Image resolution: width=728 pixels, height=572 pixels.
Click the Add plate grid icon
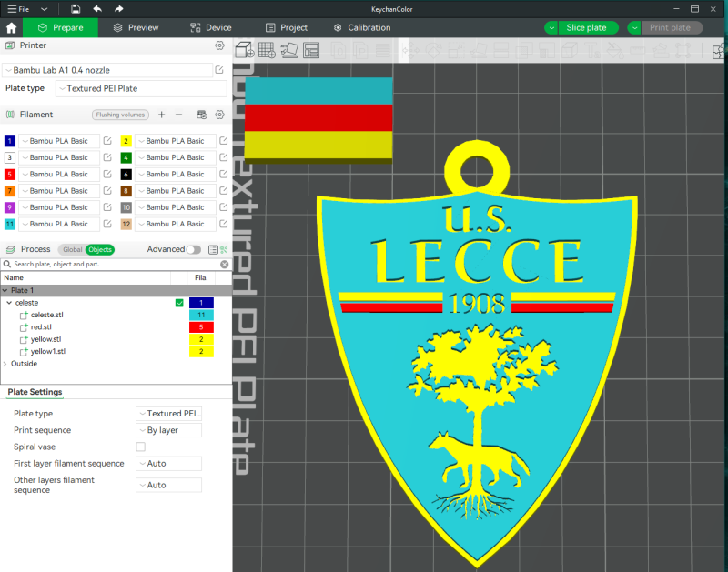[267, 50]
